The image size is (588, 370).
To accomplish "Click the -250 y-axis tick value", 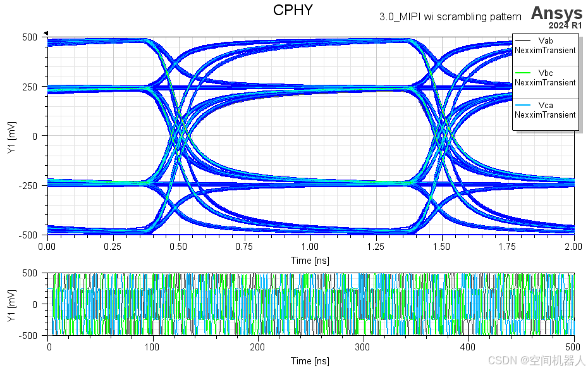I will (28, 186).
